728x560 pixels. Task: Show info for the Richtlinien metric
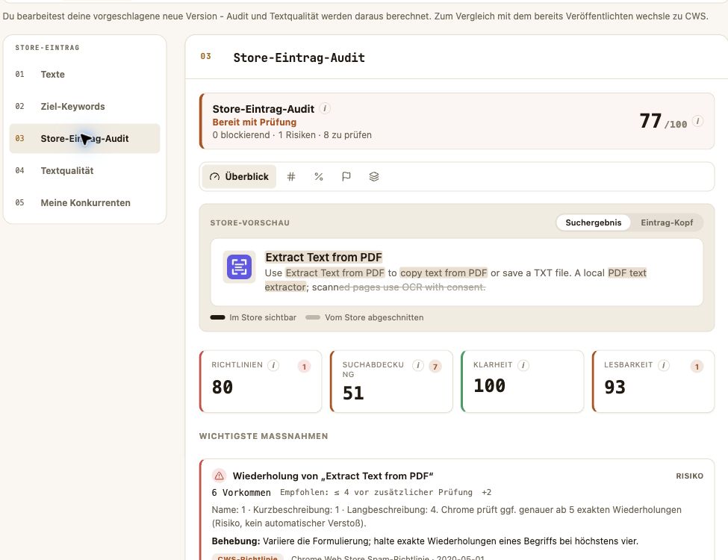pos(273,365)
